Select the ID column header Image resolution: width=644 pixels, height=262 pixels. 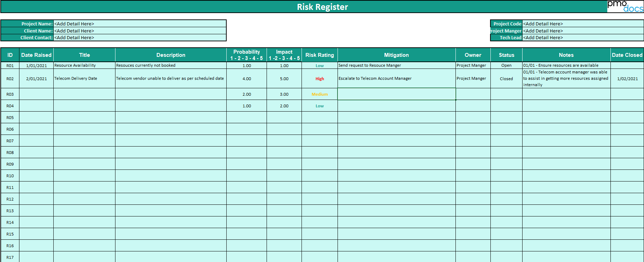coord(10,55)
